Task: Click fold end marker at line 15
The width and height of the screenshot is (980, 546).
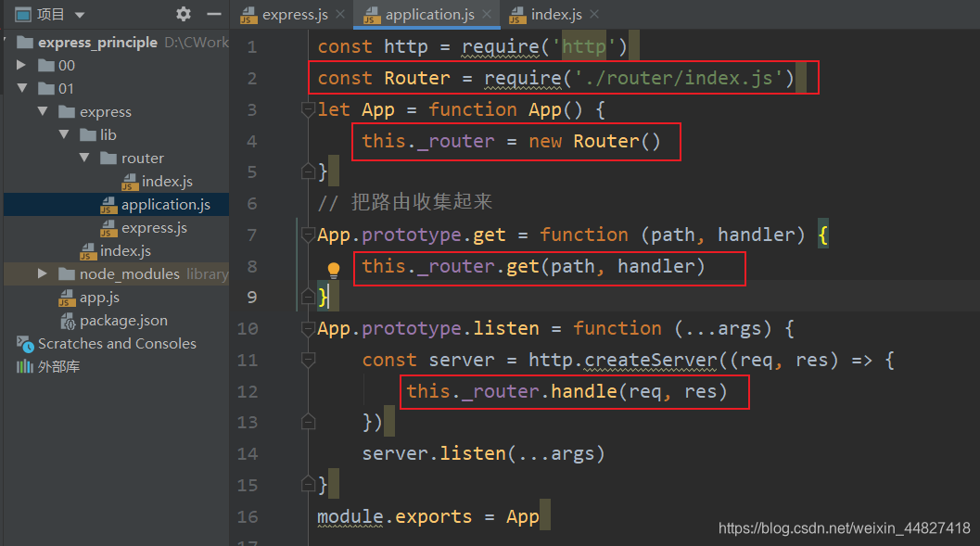Action: click(x=308, y=484)
